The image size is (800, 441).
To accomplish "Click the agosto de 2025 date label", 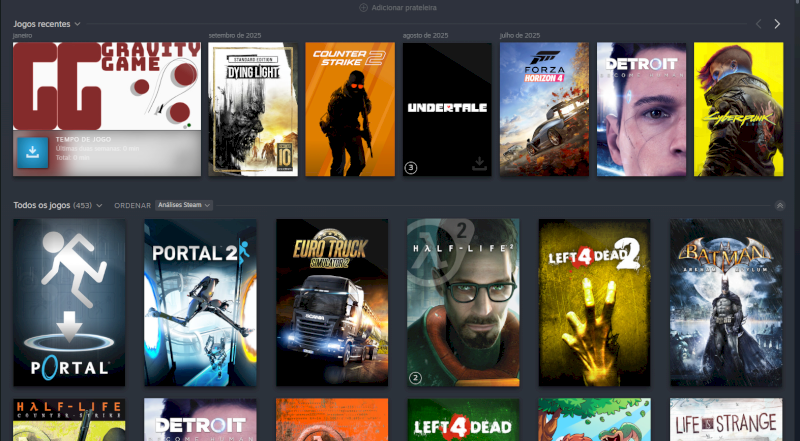I will pos(426,36).
